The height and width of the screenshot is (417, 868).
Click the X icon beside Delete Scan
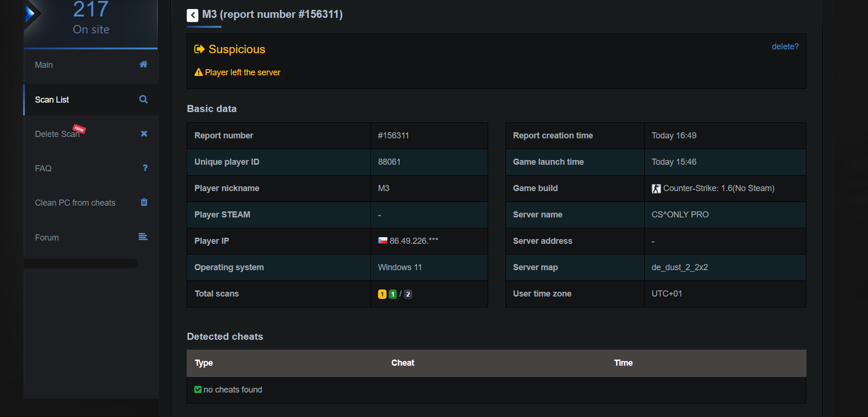(x=144, y=134)
